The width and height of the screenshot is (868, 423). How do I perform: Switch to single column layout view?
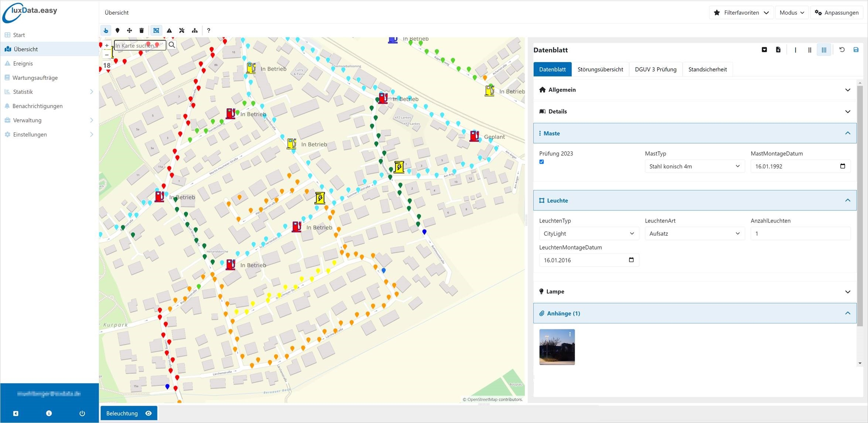795,50
